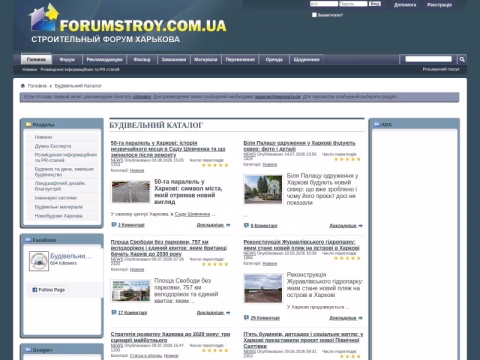Click the star rating of Палац одруження article

click(347, 159)
